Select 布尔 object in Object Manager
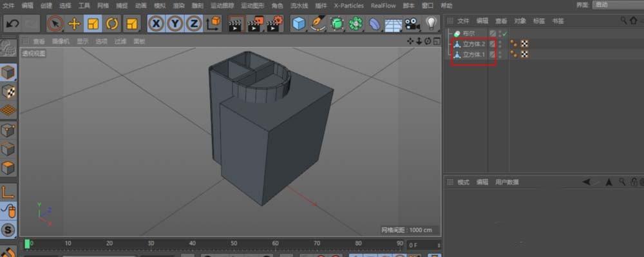 [469, 33]
